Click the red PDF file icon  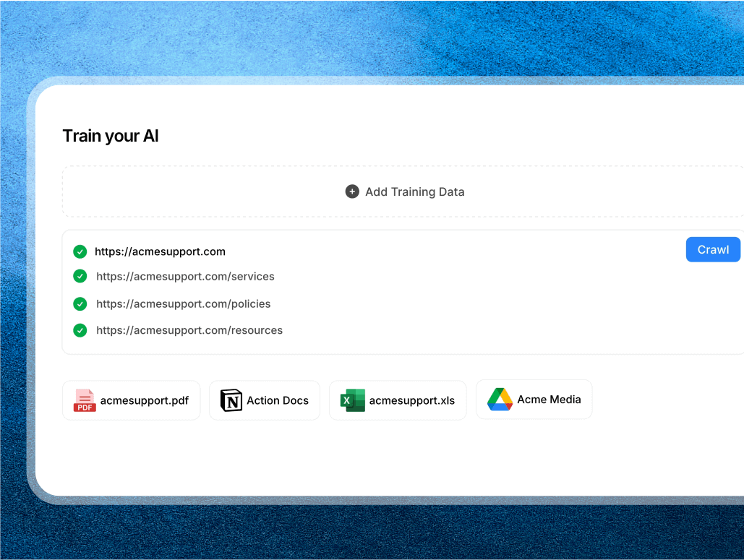pyautogui.click(x=85, y=400)
